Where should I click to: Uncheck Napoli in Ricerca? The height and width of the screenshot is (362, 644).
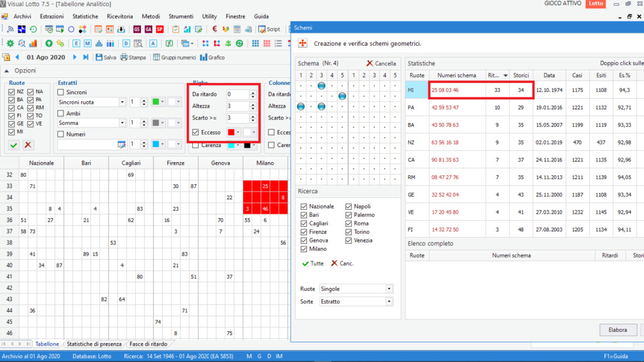point(348,206)
